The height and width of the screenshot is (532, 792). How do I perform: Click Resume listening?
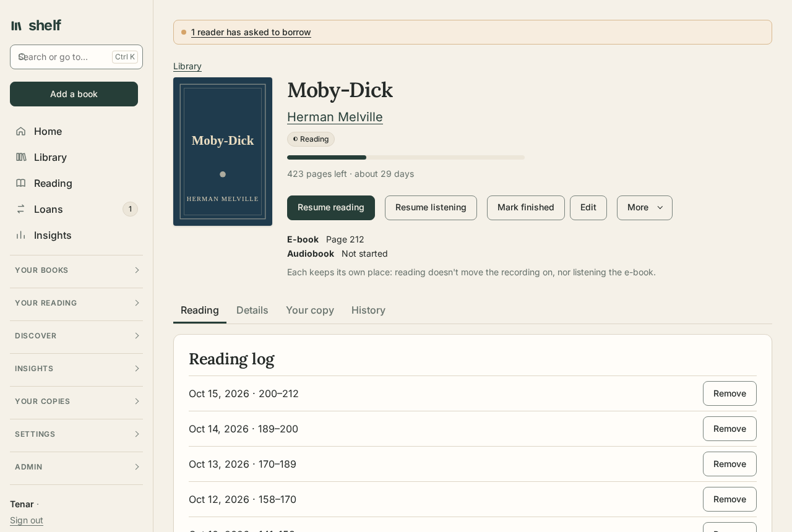431,208
